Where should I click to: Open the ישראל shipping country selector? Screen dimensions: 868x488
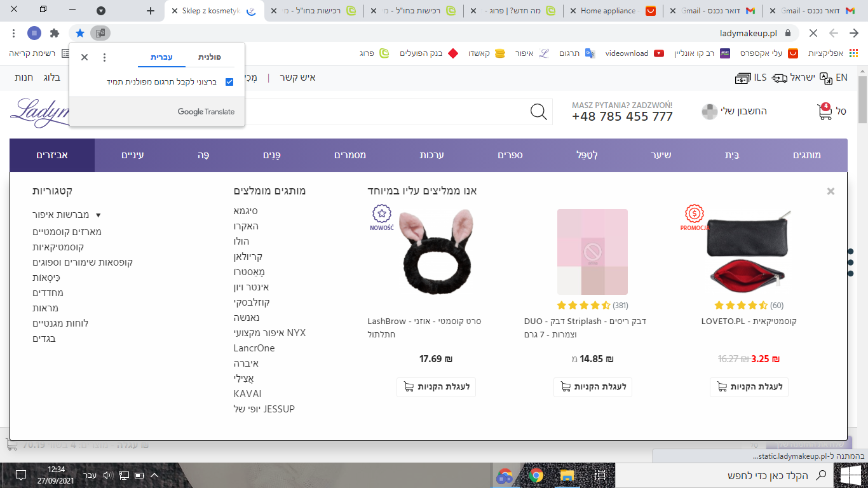pyautogui.click(x=793, y=78)
